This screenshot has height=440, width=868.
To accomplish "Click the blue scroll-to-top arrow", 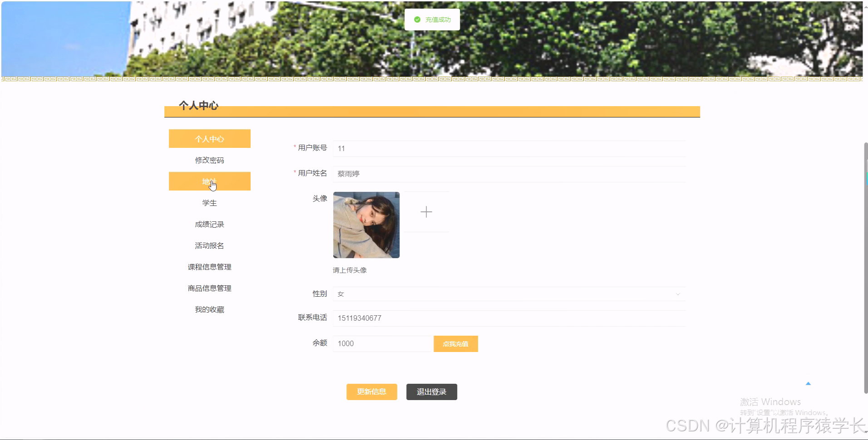I will [808, 383].
